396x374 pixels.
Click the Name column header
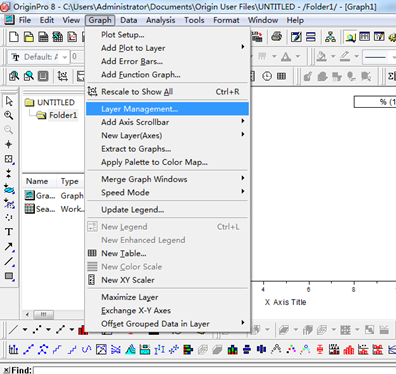[x=37, y=181]
